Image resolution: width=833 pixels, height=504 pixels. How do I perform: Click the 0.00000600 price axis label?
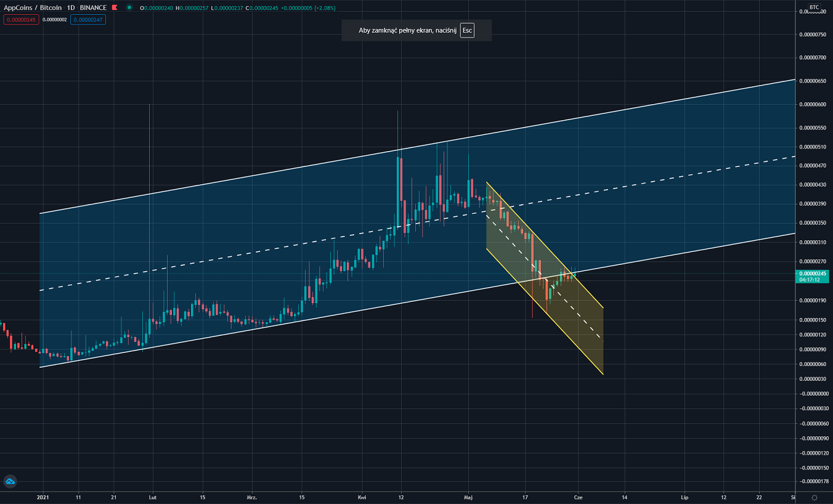pos(811,105)
